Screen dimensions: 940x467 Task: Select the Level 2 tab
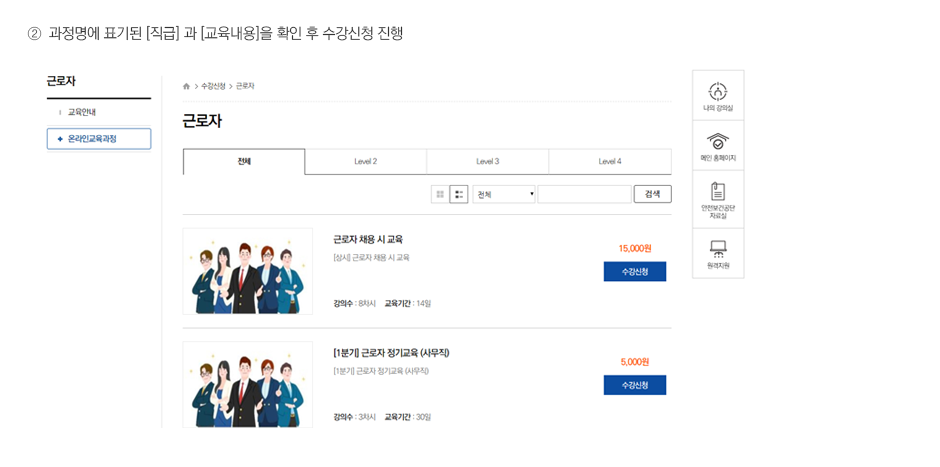click(x=366, y=162)
